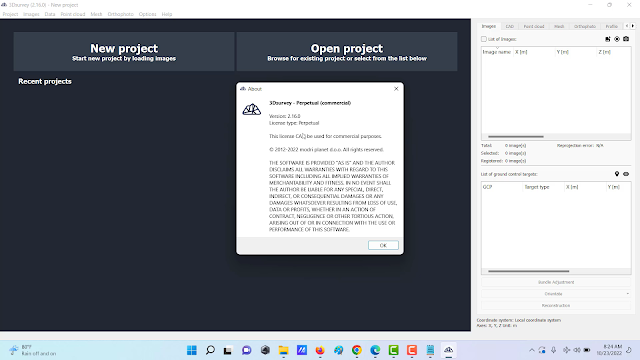
Task: Click the Coordinate system status text
Action: pyautogui.click(x=519, y=320)
